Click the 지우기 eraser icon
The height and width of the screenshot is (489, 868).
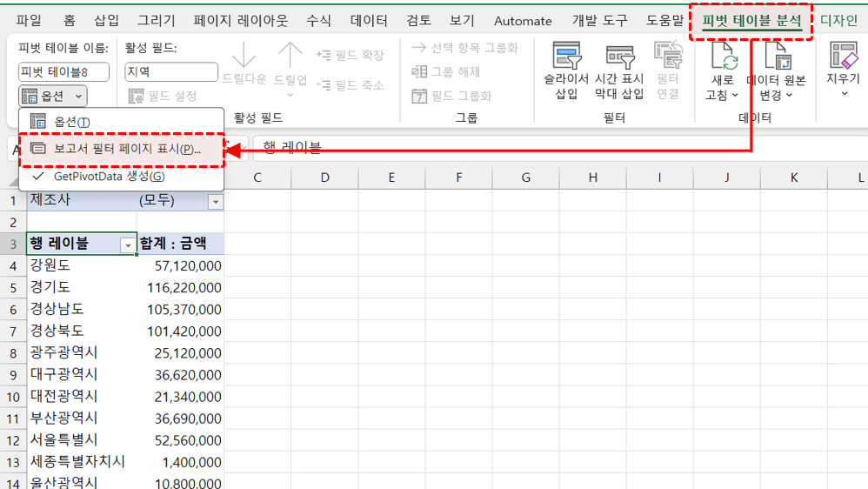click(843, 56)
